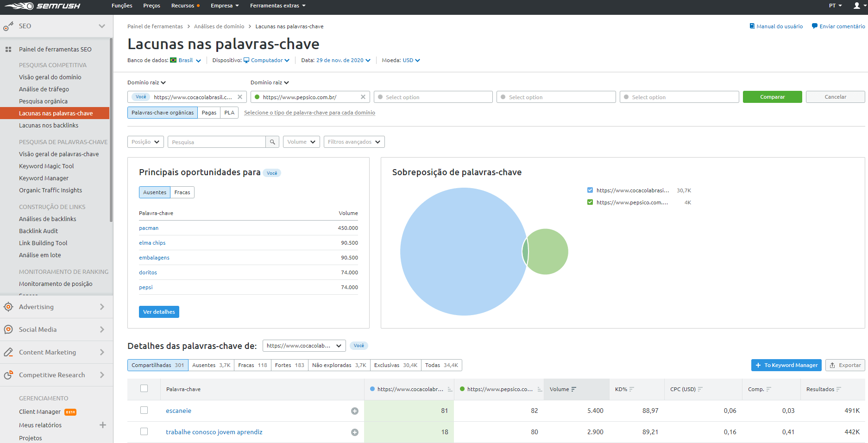Image resolution: width=868 pixels, height=443 pixels.
Task: Sort by Resultados column sort icon
Action: 839,389
